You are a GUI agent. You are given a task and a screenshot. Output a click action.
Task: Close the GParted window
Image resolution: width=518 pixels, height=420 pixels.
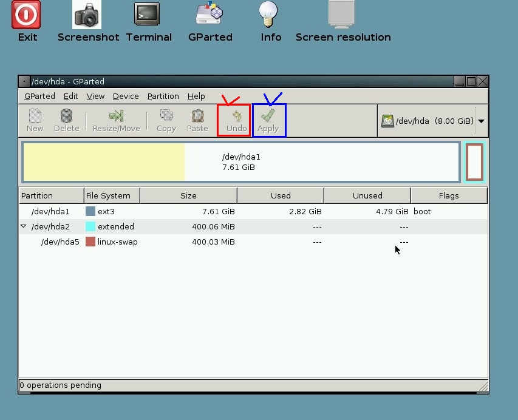point(483,81)
